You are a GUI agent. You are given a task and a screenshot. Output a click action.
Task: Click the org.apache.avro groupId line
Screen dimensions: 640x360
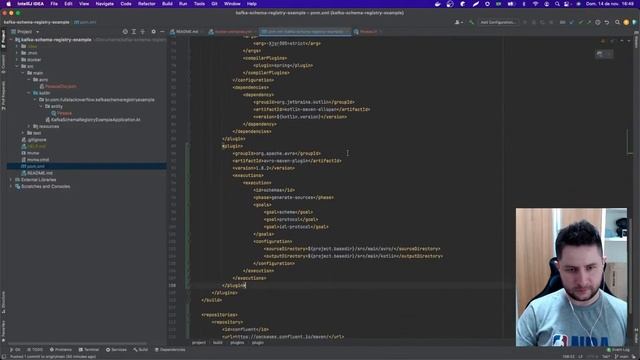pos(276,153)
